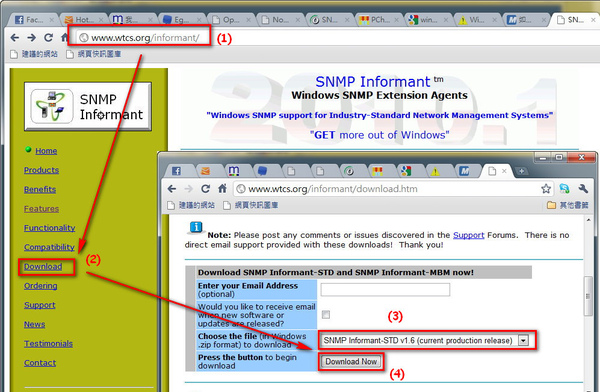The width and height of the screenshot is (600, 392).
Task: Switch to Facebook icon tab in front window
Action: (x=176, y=171)
